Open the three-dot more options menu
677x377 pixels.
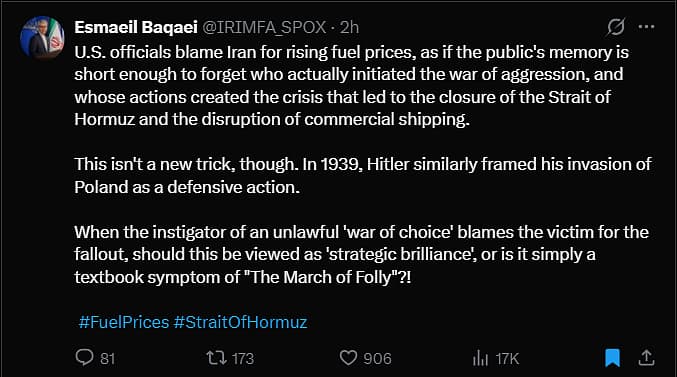646,27
